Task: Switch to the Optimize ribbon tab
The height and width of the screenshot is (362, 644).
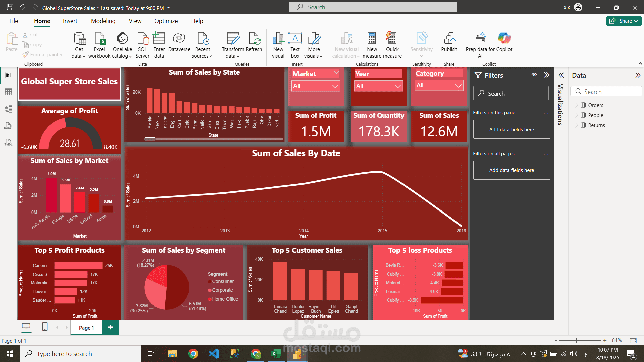Action: (x=166, y=21)
